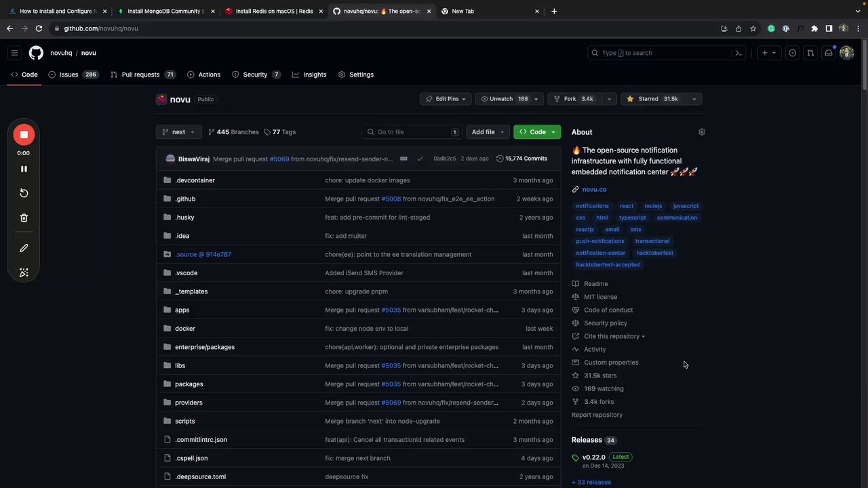View 77 Tags link
The image size is (868, 488).
279,132
